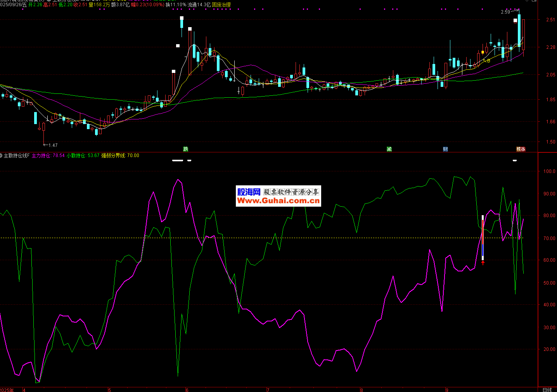Click the 固废治理 sector label
The width and height of the screenshot is (557, 392).
pyautogui.click(x=221, y=5)
